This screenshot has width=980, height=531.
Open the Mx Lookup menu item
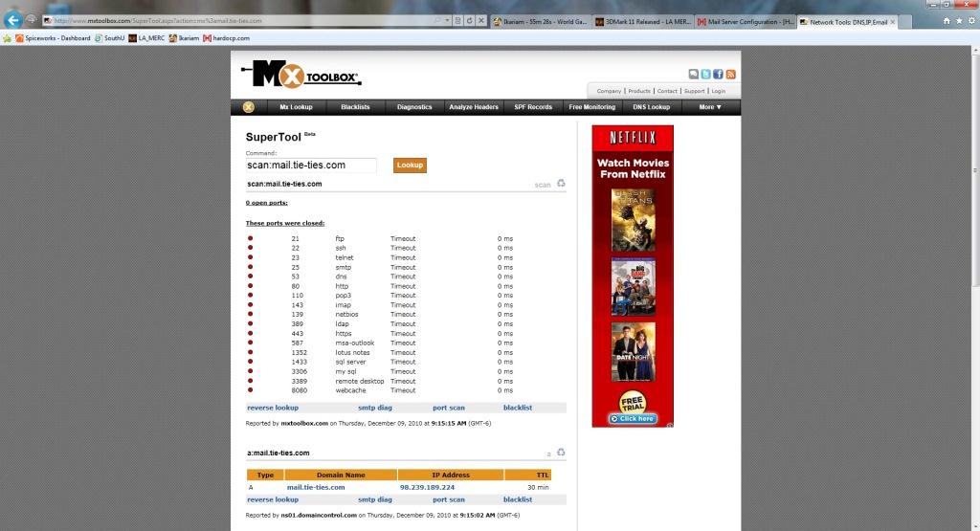click(x=296, y=107)
